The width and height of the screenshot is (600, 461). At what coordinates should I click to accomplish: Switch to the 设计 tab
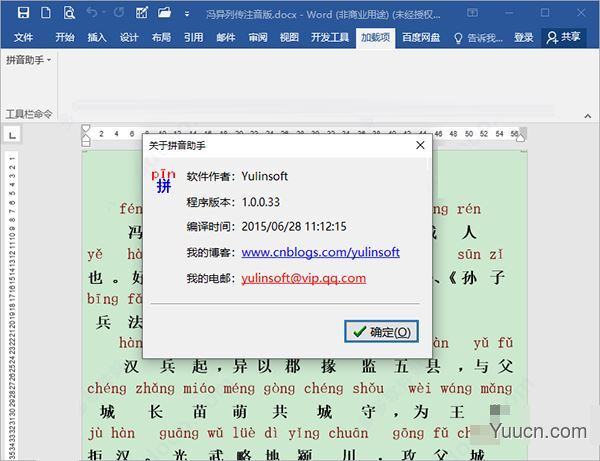coord(129,37)
